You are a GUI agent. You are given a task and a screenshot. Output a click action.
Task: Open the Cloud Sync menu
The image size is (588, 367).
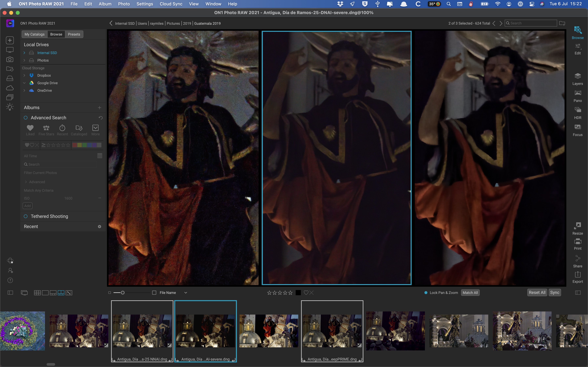[171, 4]
